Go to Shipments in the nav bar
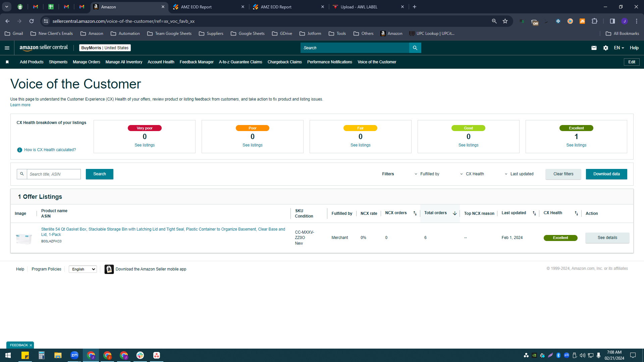Image resolution: width=644 pixels, height=362 pixels. point(58,62)
